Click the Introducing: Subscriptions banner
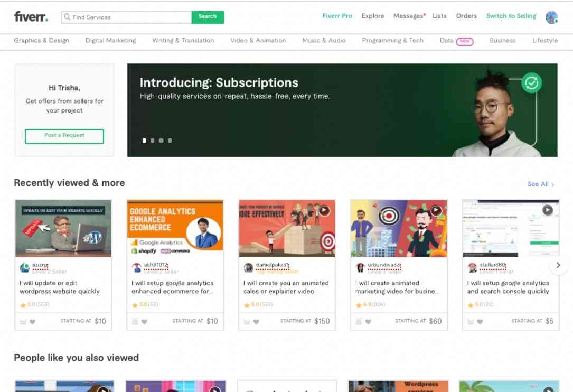573x392 pixels. 342,110
